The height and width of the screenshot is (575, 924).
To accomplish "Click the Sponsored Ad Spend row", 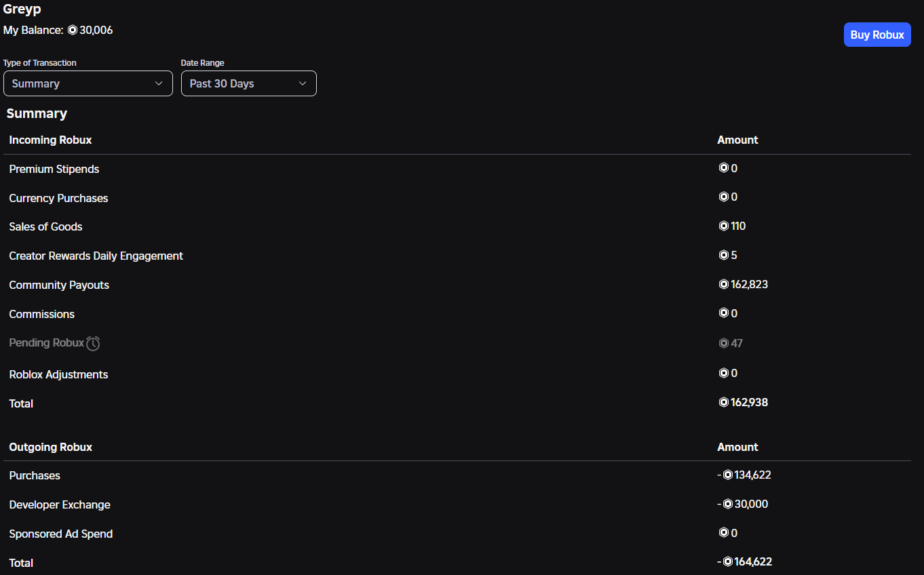I will (x=457, y=534).
